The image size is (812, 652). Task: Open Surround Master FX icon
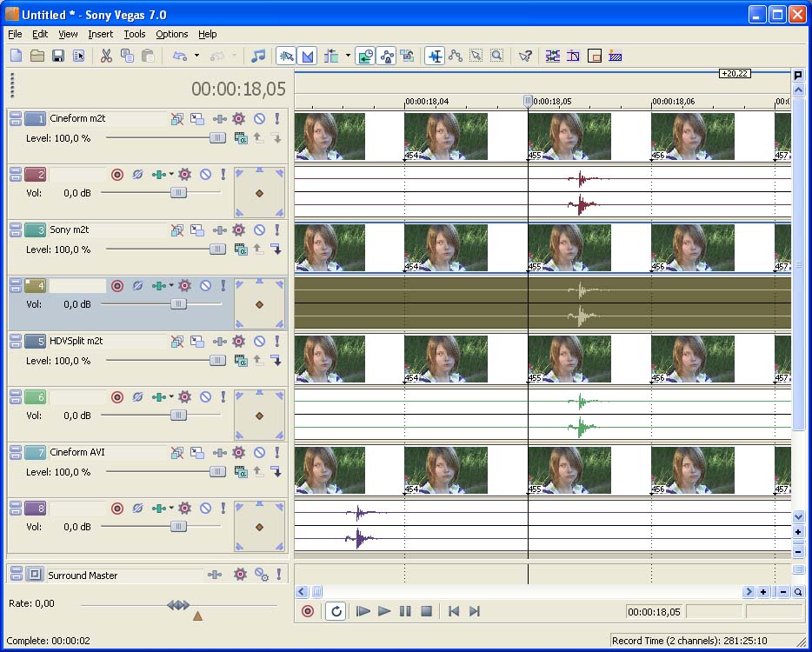(x=240, y=575)
